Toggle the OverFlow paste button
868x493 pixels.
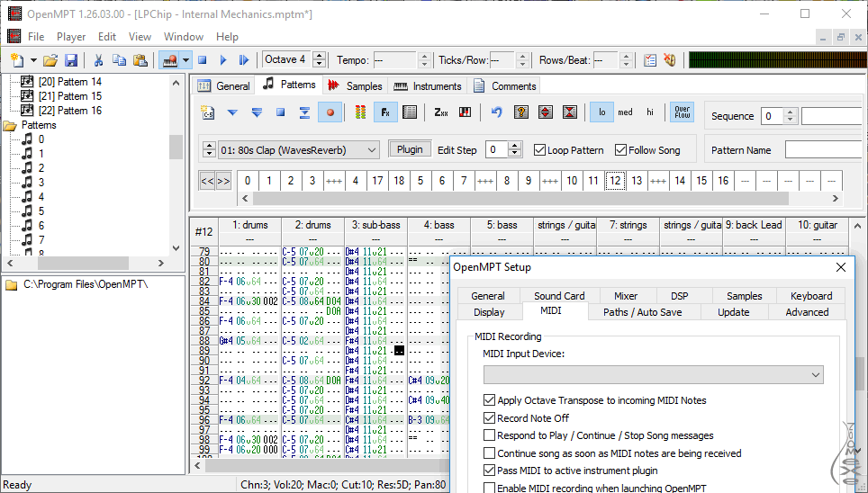(682, 112)
